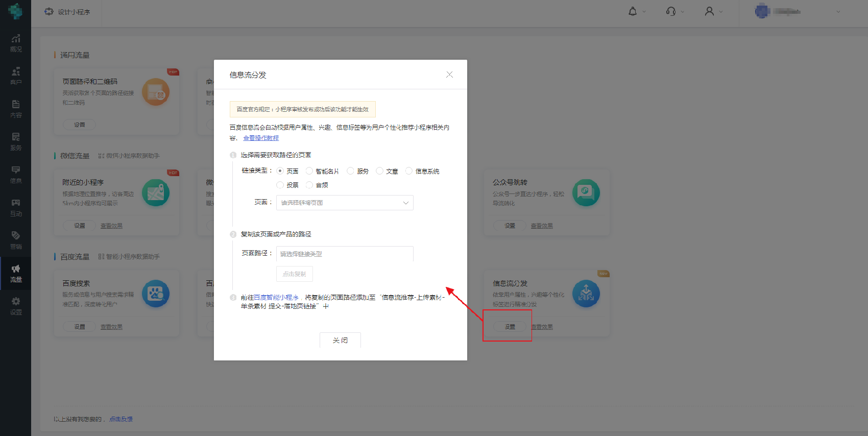Click 设置 under 公众号跳转 card
The image size is (868, 436).
click(510, 226)
